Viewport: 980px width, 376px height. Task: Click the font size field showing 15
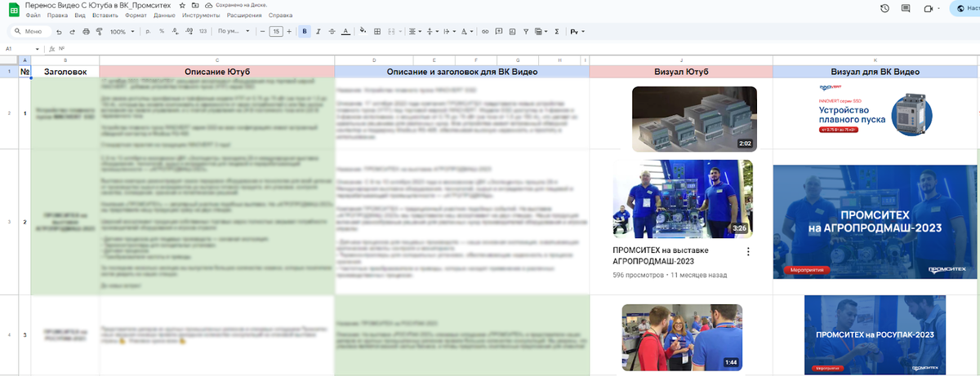pyautogui.click(x=276, y=32)
